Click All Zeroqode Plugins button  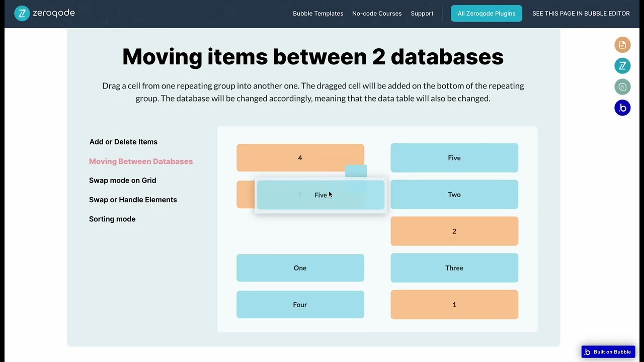click(487, 14)
